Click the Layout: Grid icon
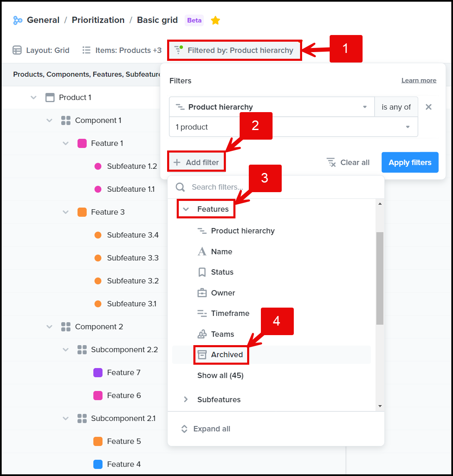The height and width of the screenshot is (476, 453). [17, 50]
